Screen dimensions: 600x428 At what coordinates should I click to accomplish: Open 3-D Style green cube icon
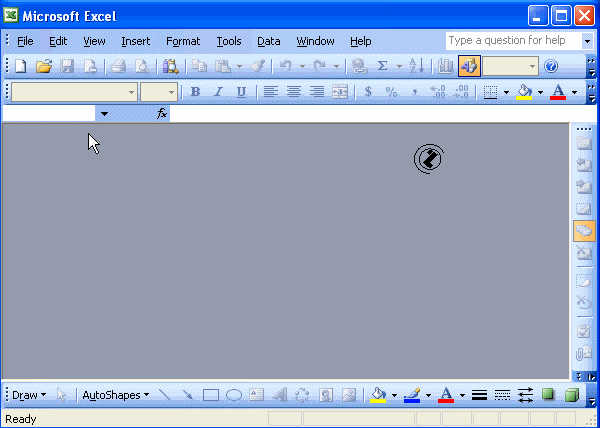pyautogui.click(x=572, y=395)
